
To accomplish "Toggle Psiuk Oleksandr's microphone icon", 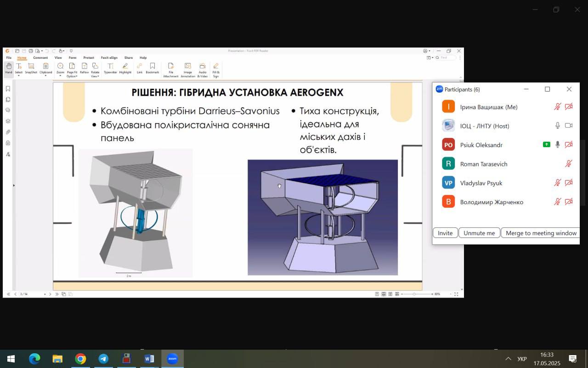I will 558,144.
